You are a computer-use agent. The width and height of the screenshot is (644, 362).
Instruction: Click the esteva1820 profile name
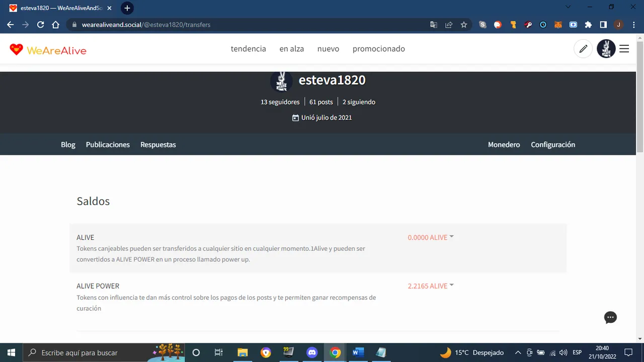[332, 80]
